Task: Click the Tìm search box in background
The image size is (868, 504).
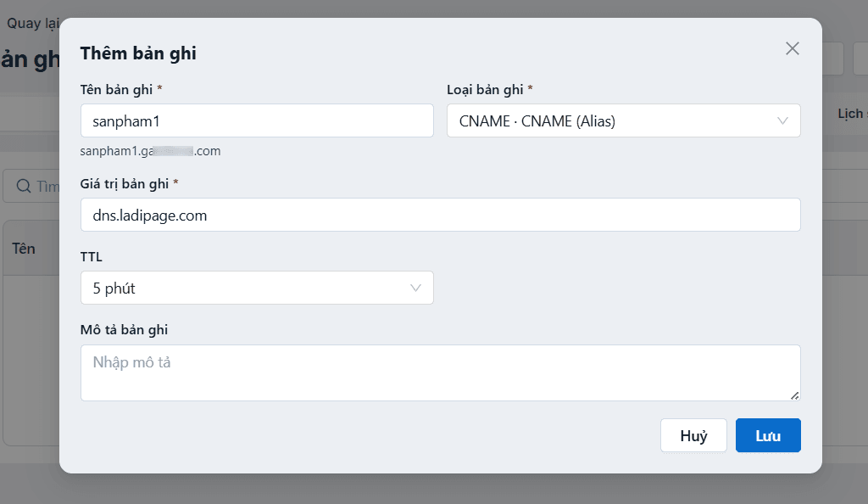Action: click(x=31, y=186)
